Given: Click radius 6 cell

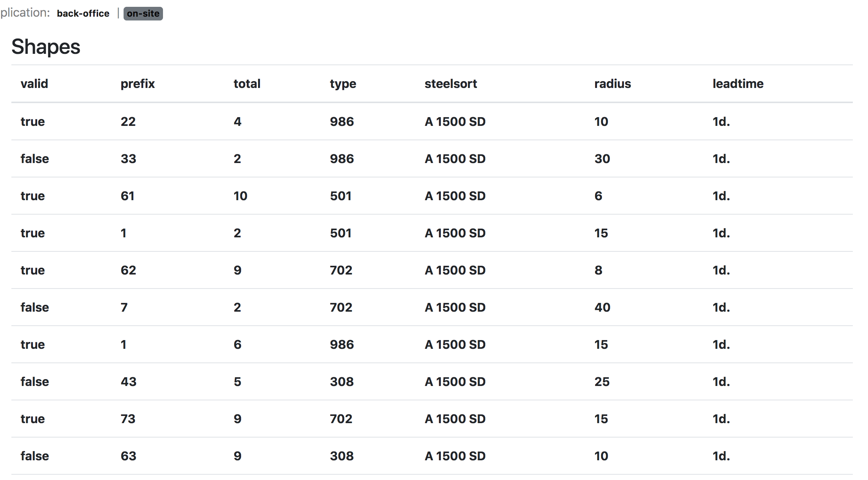Looking at the screenshot, I should coord(598,196).
